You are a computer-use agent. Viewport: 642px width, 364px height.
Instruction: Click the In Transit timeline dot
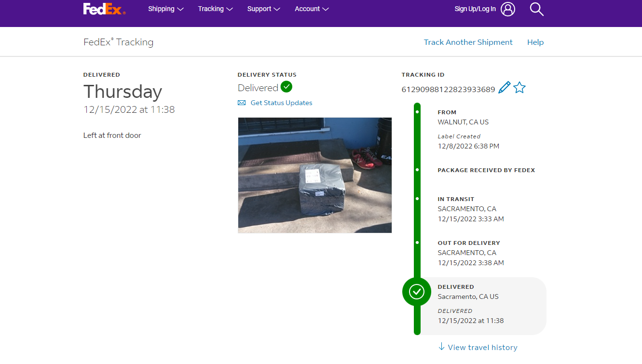coord(417,199)
